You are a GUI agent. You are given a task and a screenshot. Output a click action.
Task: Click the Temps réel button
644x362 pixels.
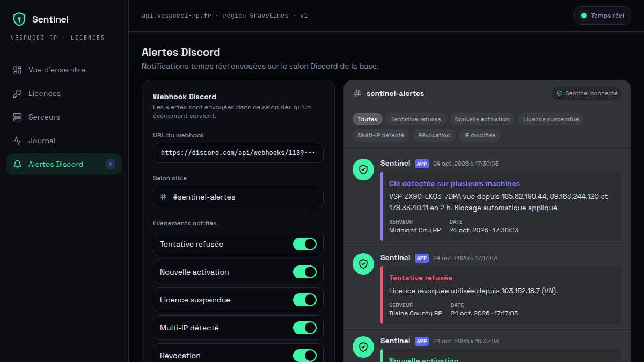(602, 16)
